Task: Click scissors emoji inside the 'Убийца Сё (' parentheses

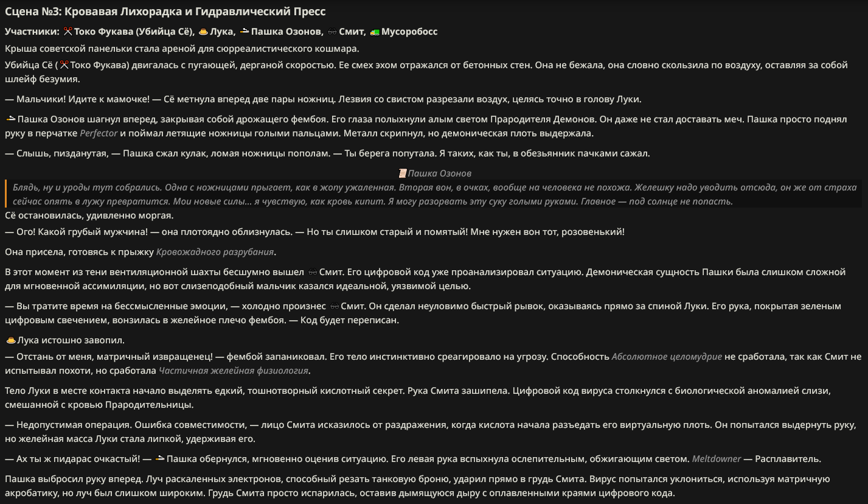Action: tap(64, 65)
